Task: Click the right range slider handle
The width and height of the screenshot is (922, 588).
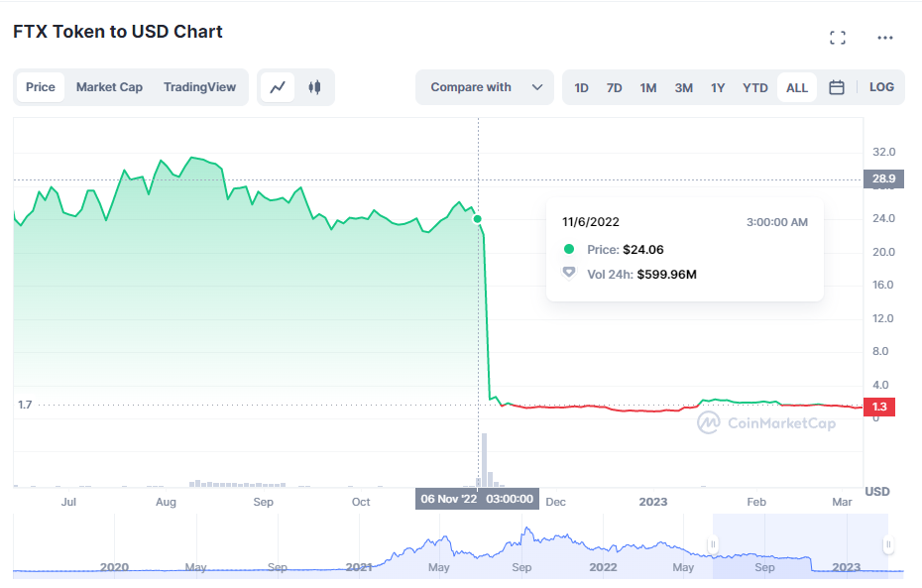Action: tap(888, 544)
